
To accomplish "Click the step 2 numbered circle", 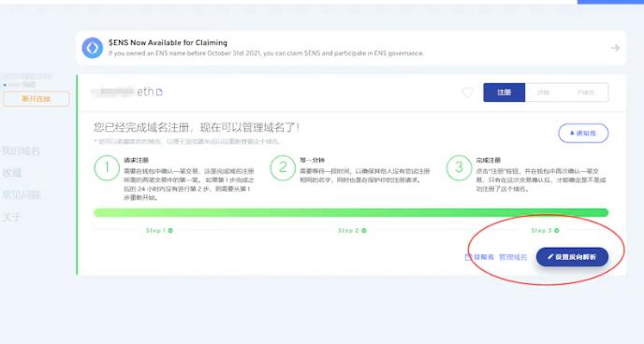I will (x=283, y=167).
